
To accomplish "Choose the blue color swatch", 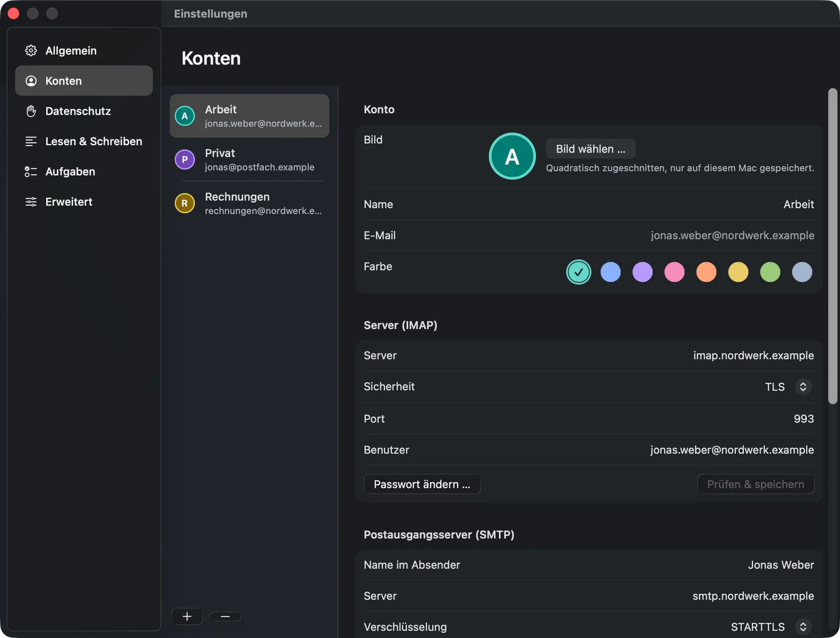I will click(611, 272).
